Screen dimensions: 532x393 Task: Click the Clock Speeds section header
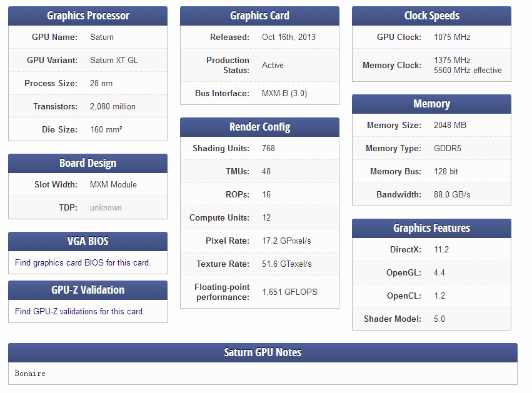(431, 16)
